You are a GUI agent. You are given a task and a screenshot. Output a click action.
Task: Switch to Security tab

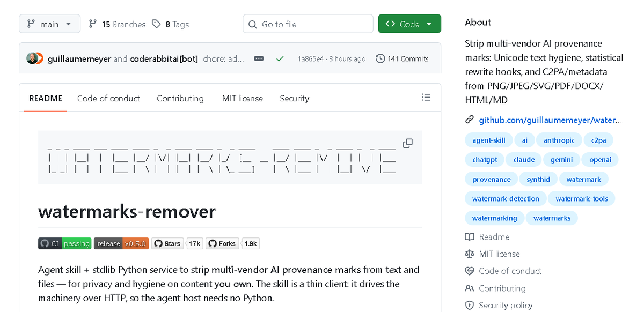(x=295, y=99)
